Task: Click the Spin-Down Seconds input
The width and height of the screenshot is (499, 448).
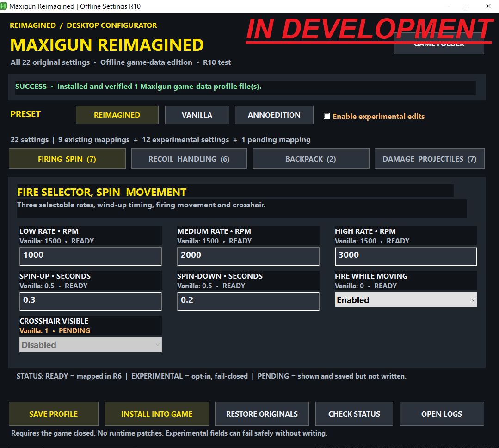Action: (x=248, y=301)
